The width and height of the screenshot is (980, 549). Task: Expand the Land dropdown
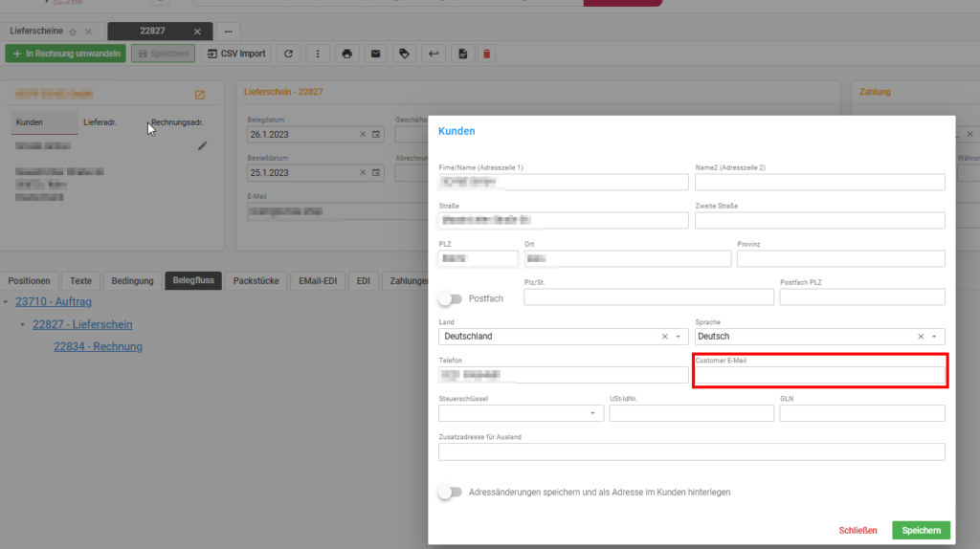(679, 337)
